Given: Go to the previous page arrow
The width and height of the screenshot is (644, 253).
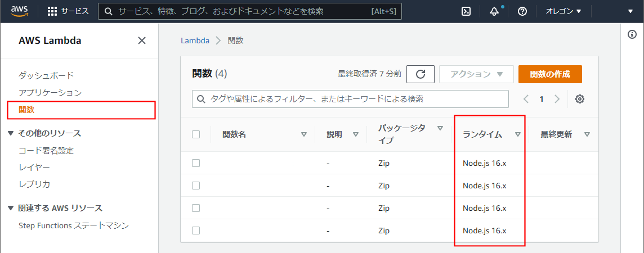Looking at the screenshot, I should point(526,99).
